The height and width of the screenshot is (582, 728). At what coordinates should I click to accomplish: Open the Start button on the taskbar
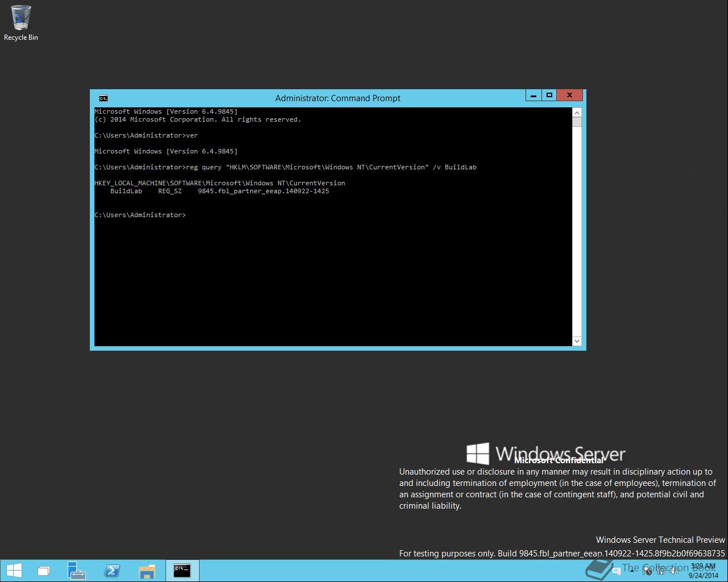click(x=14, y=571)
